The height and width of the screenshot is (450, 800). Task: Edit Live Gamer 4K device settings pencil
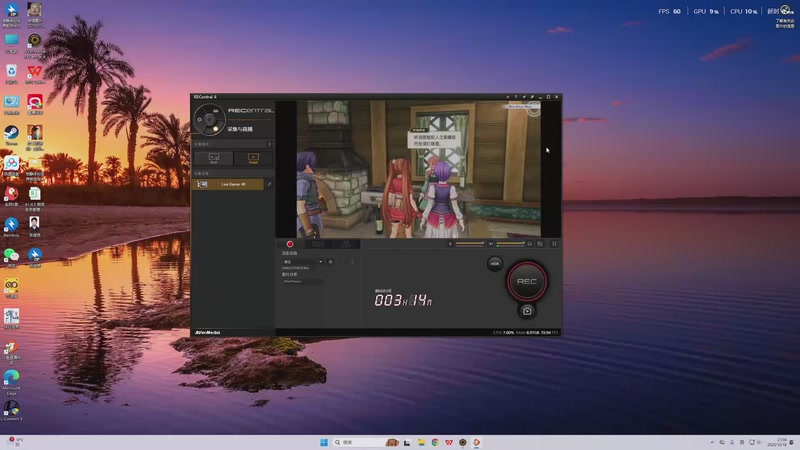click(269, 184)
